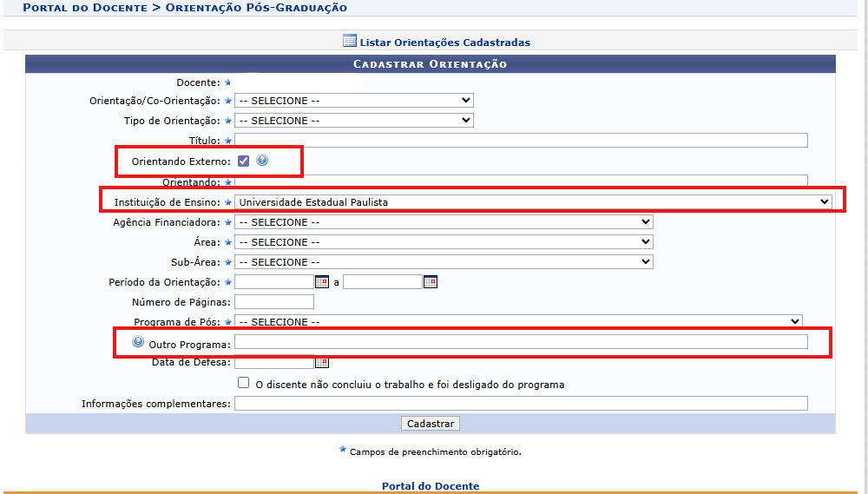This screenshot has width=868, height=494.
Task: Open calendar for Data de Defesa
Action: pos(322,362)
